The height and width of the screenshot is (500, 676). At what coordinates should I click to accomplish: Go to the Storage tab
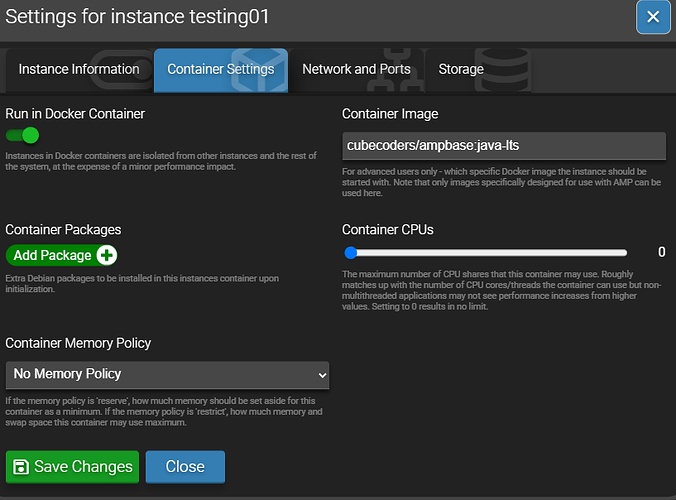(x=461, y=69)
